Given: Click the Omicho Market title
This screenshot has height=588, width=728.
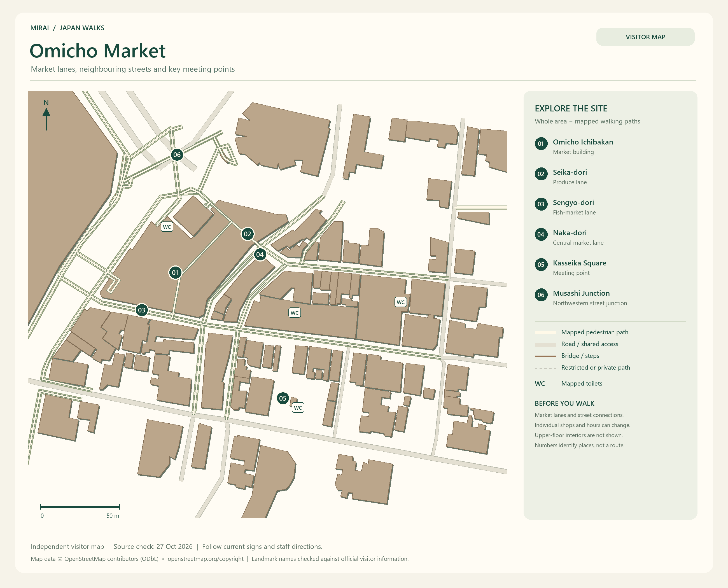Looking at the screenshot, I should [x=97, y=51].
